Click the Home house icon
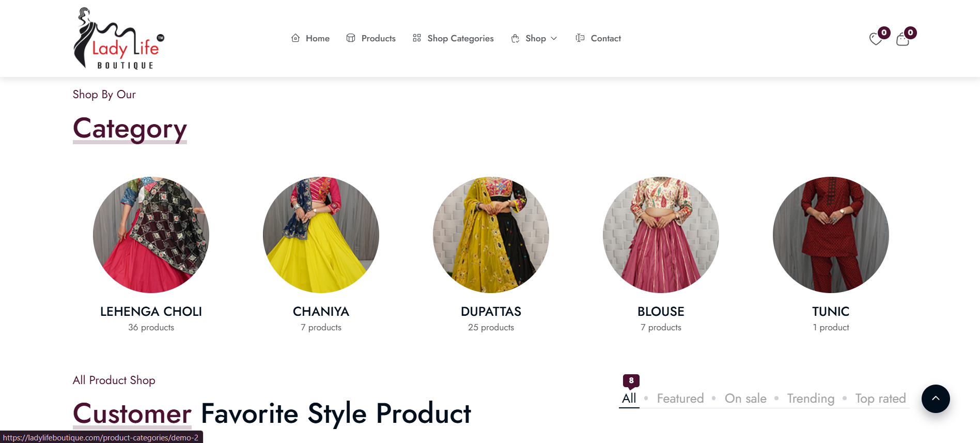 pos(295,38)
